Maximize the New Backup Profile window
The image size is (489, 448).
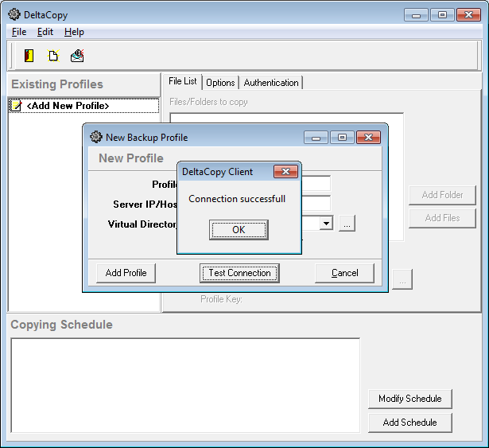342,137
